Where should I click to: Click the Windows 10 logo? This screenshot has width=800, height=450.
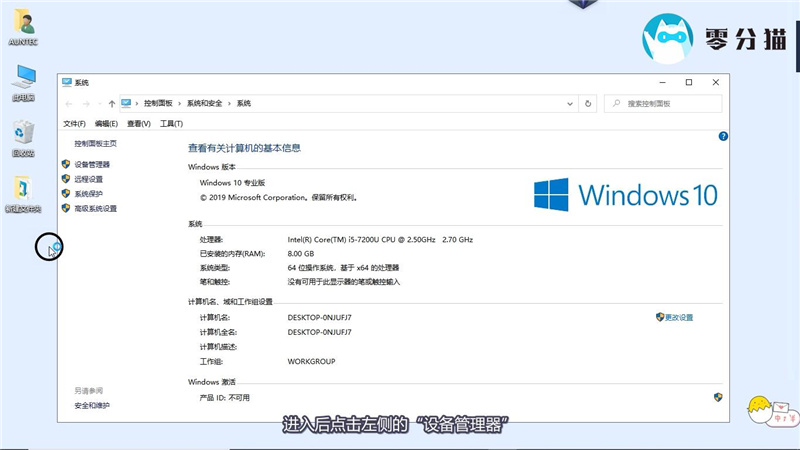(626, 194)
